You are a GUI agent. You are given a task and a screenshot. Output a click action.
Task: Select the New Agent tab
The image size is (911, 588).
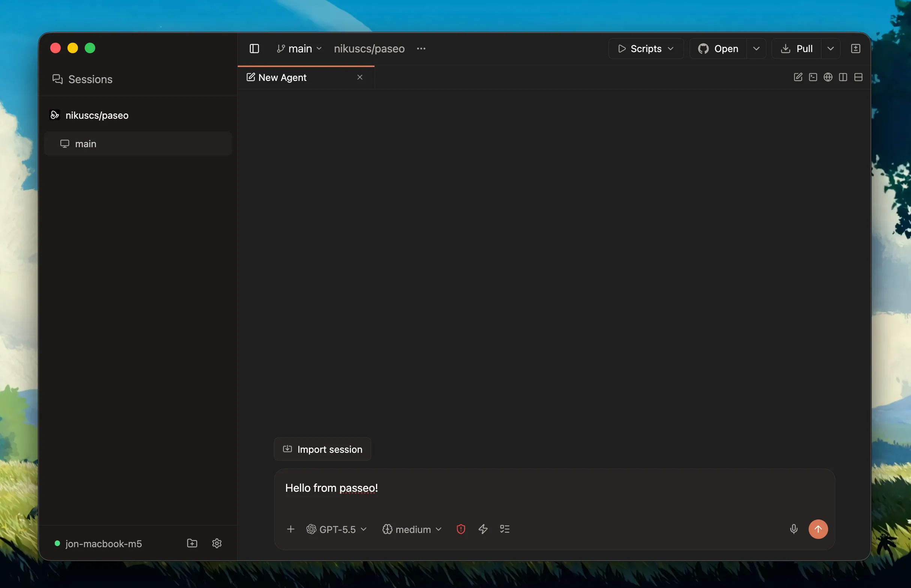[x=306, y=78]
